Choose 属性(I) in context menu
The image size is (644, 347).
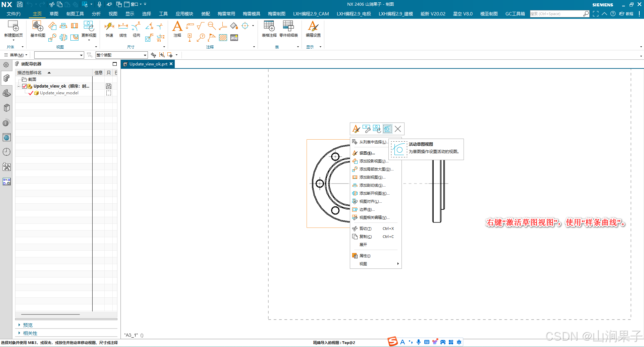(x=375, y=256)
